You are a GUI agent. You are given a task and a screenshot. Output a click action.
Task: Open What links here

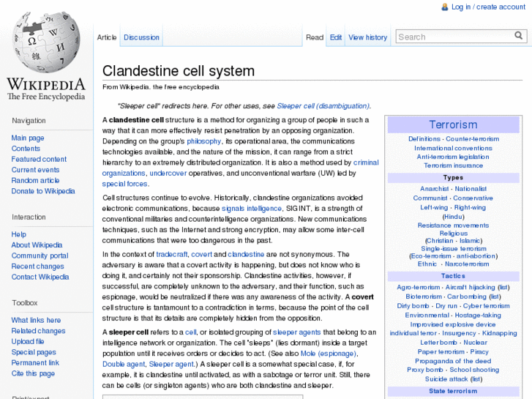click(x=36, y=320)
